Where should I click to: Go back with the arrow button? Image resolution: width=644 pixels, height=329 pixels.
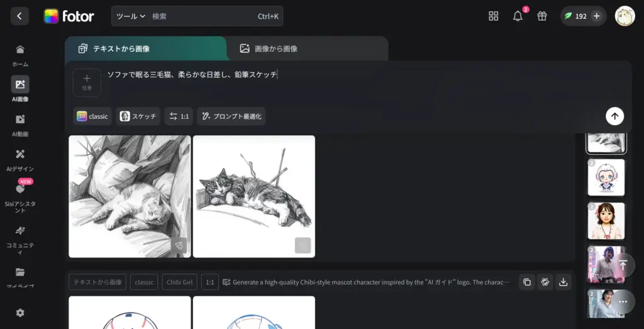(x=19, y=16)
